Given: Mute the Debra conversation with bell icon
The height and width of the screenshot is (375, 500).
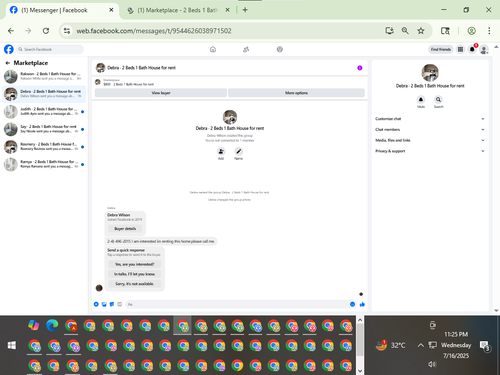Looking at the screenshot, I should tap(421, 100).
